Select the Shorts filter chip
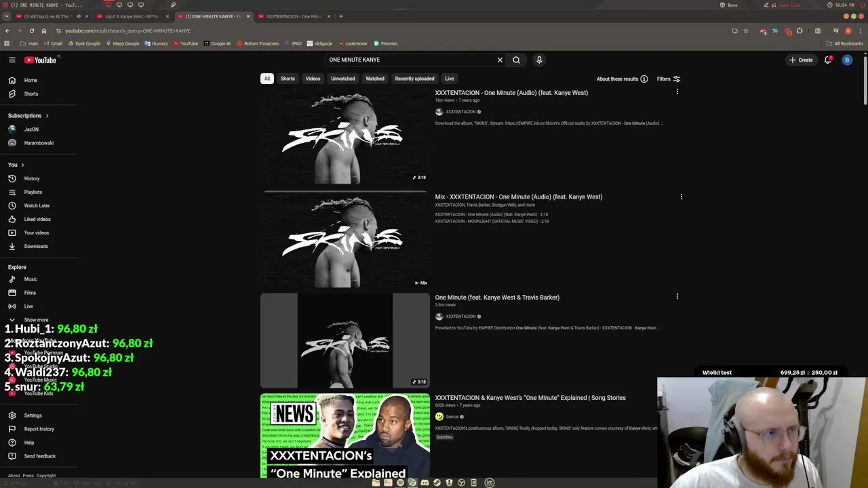Image resolution: width=868 pixels, height=488 pixels. tap(288, 79)
